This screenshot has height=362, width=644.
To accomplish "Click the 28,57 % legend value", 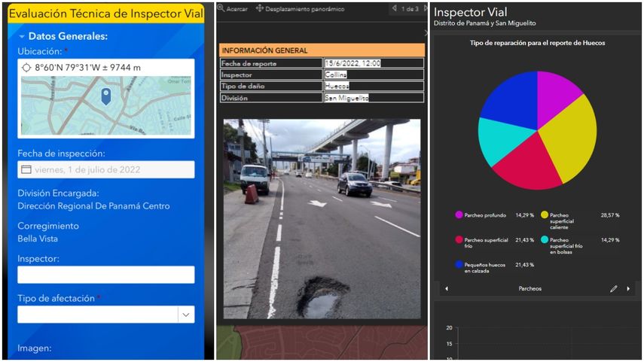I will (x=610, y=215).
